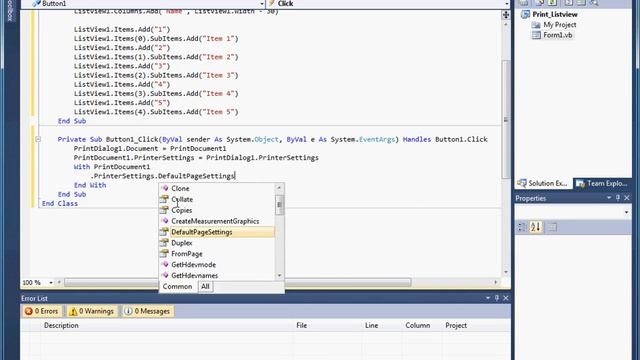Click the Duplex property icon

(x=164, y=243)
